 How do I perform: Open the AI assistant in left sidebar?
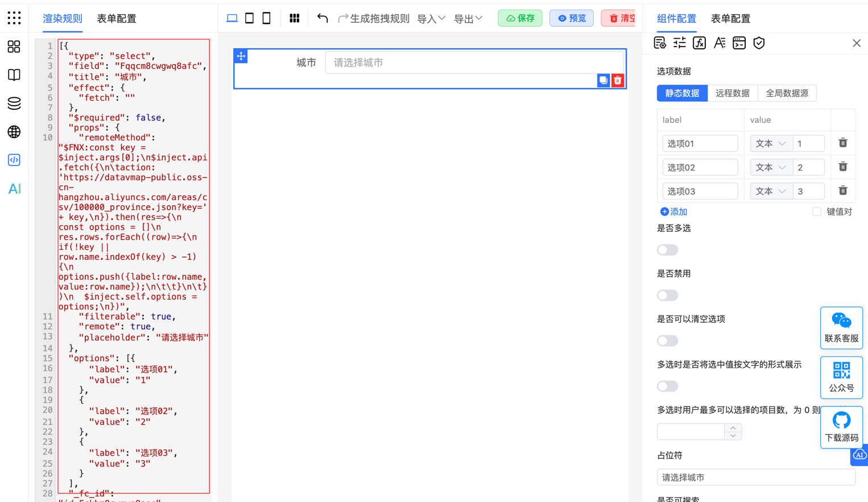[x=14, y=189]
